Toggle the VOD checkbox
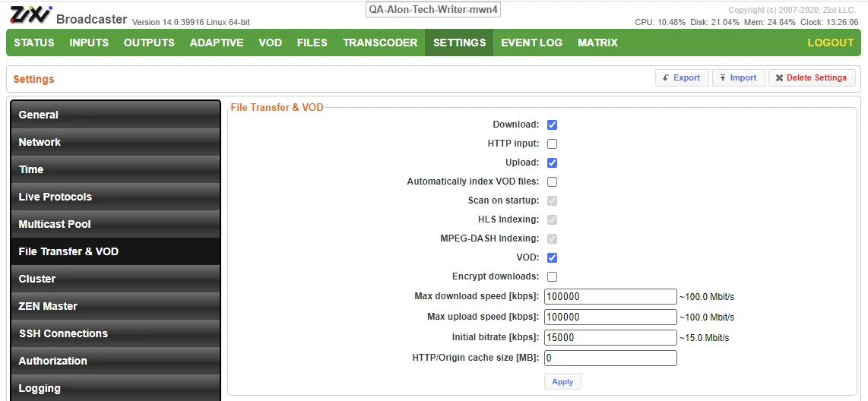Viewport: 868px width, 401px height. (552, 257)
